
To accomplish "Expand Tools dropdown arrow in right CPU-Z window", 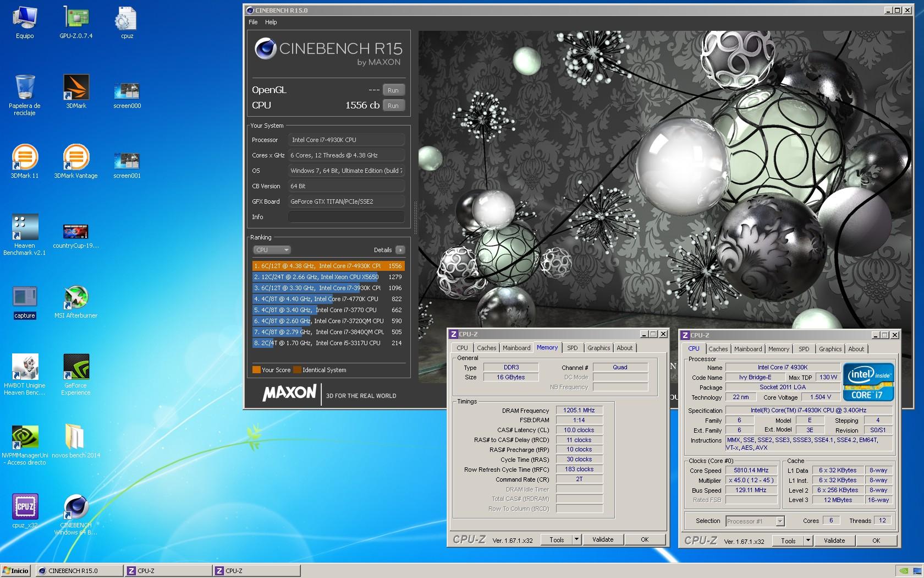I will 808,541.
